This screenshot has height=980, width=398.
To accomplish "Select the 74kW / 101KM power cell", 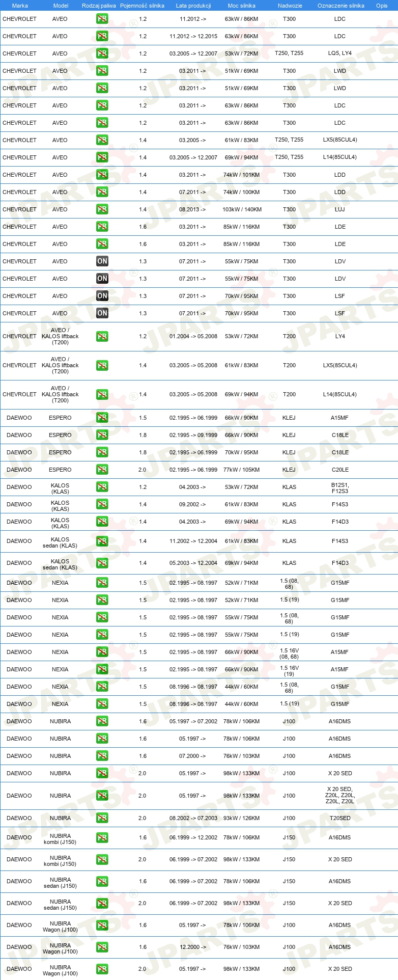I will [242, 175].
